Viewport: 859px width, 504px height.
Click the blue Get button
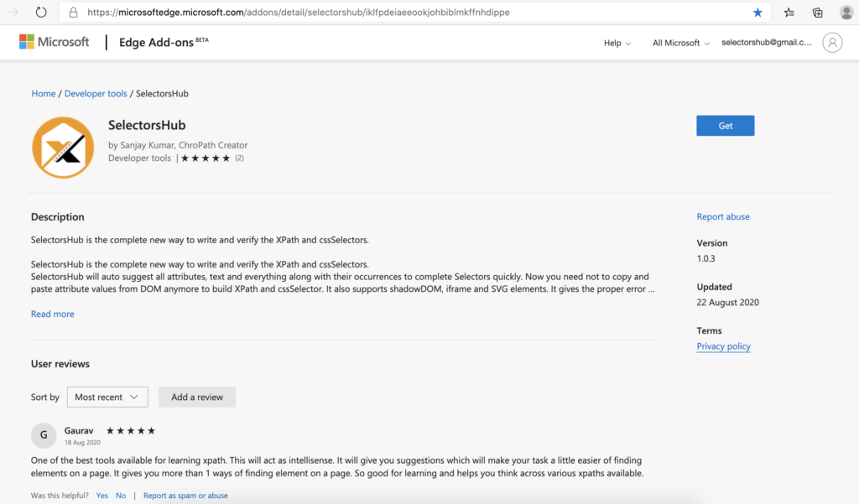click(x=726, y=126)
